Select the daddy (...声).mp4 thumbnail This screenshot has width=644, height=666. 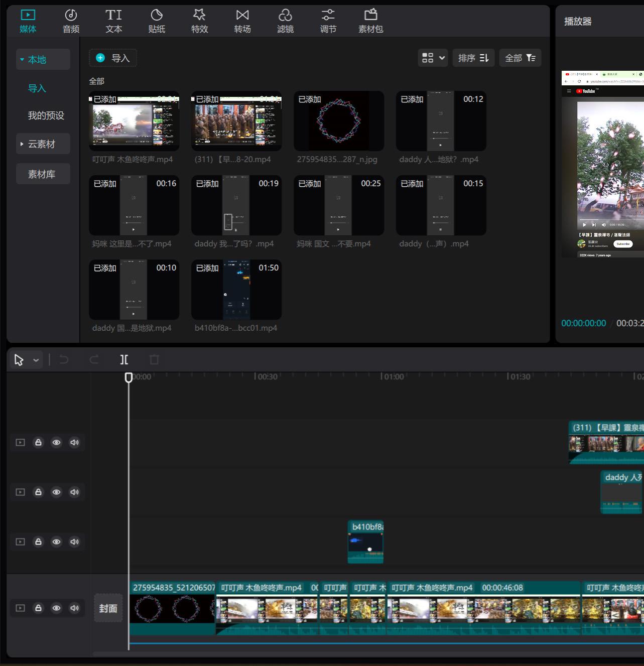pyautogui.click(x=441, y=205)
